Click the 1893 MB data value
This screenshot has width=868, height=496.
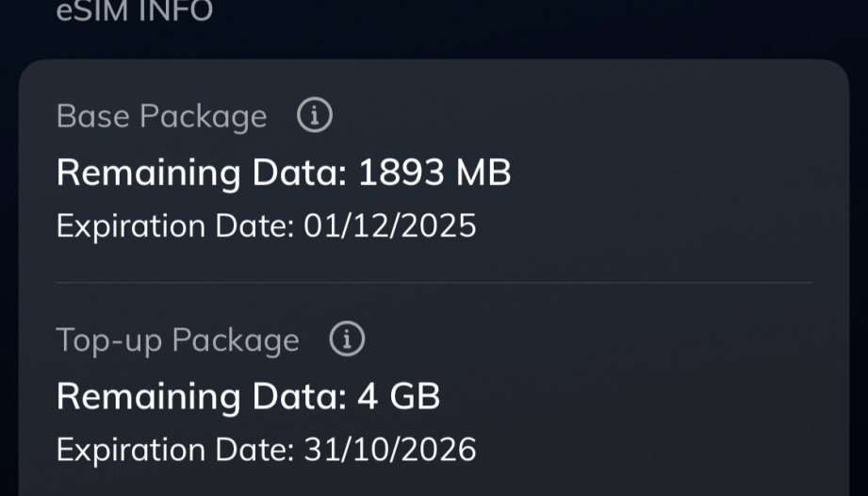coord(434,173)
